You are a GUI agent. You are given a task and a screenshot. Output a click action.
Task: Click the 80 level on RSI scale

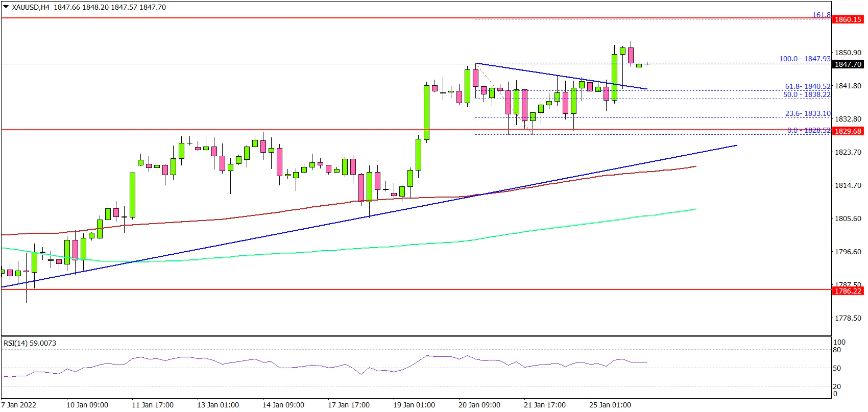tap(837, 350)
